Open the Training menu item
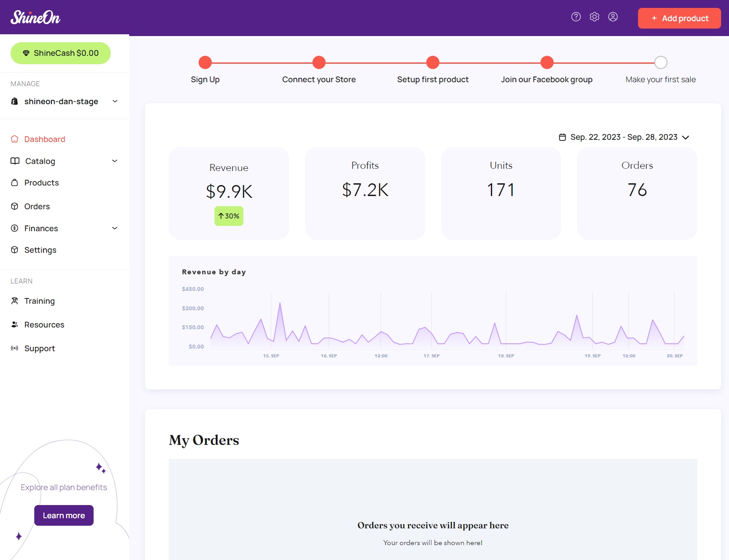729x560 pixels. click(40, 301)
